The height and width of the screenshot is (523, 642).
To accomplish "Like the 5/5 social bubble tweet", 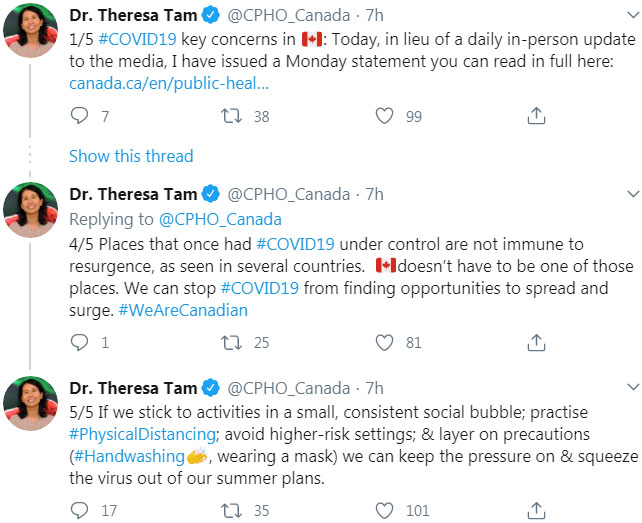I will coord(383,510).
